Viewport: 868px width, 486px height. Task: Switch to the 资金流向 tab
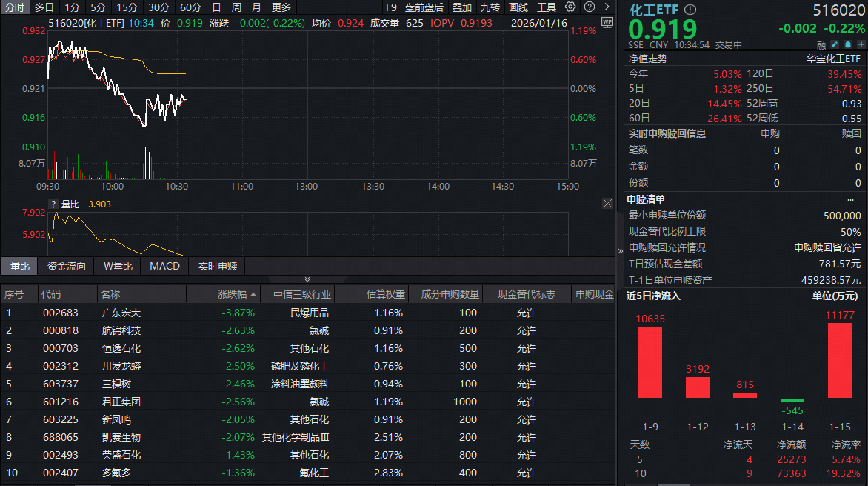click(x=67, y=266)
